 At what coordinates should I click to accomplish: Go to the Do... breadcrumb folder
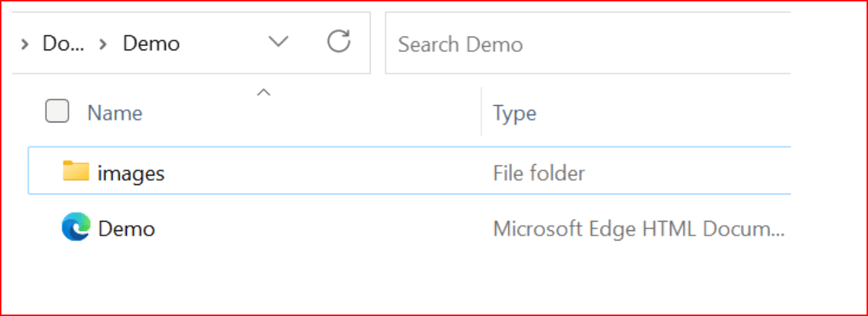click(x=63, y=44)
